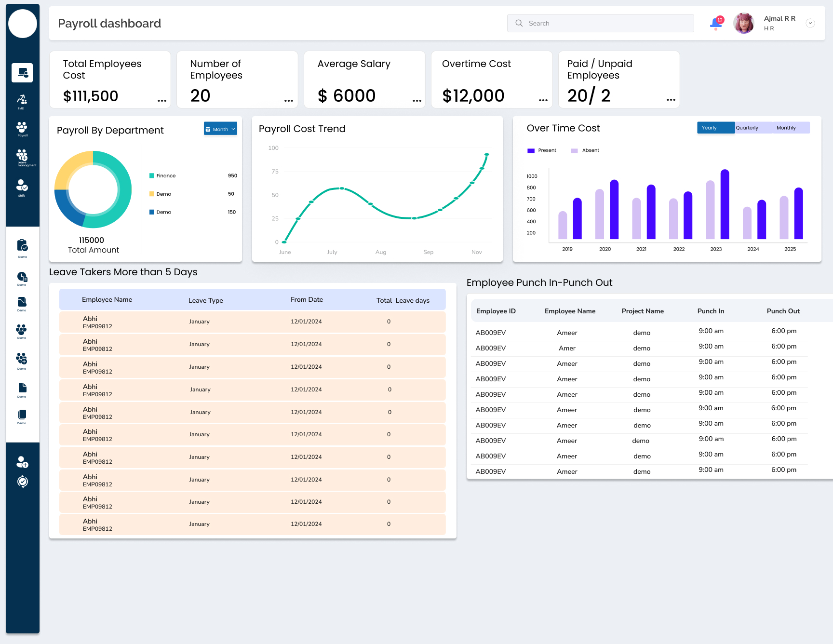Viewport: 833px width, 644px height.
Task: Click the circular checkmark sync icon
Action: click(x=22, y=482)
